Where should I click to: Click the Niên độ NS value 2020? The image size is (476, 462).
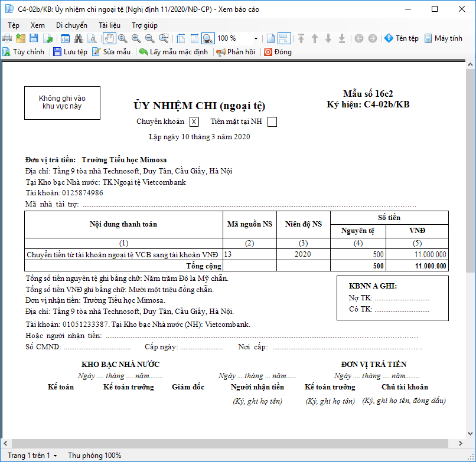[x=303, y=254]
